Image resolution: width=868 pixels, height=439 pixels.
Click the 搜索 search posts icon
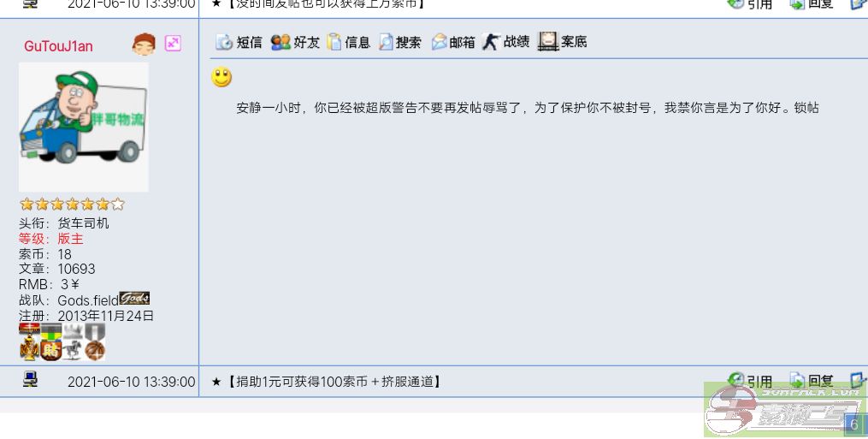click(400, 42)
